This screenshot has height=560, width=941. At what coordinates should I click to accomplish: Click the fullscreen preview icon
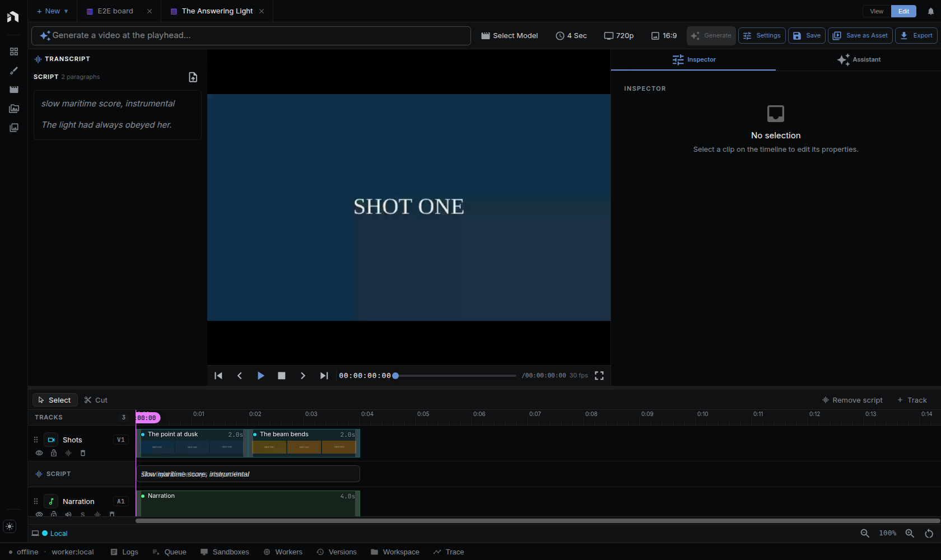[x=599, y=376]
